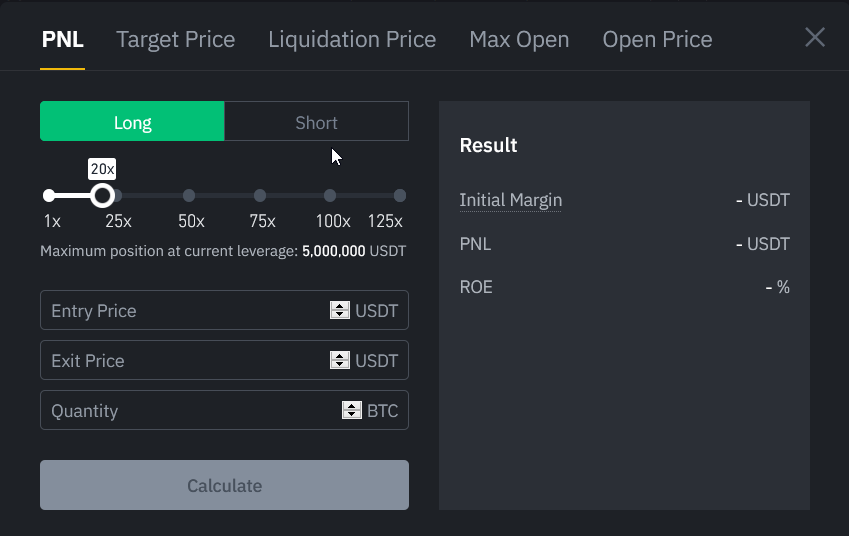Increase Quantity with stepper up arrow
The width and height of the screenshot is (849, 536).
pyautogui.click(x=352, y=406)
